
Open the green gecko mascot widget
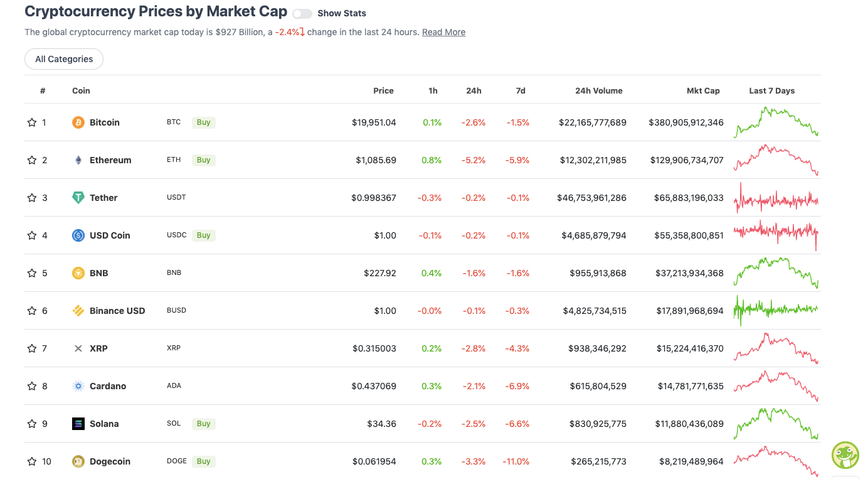(845, 455)
